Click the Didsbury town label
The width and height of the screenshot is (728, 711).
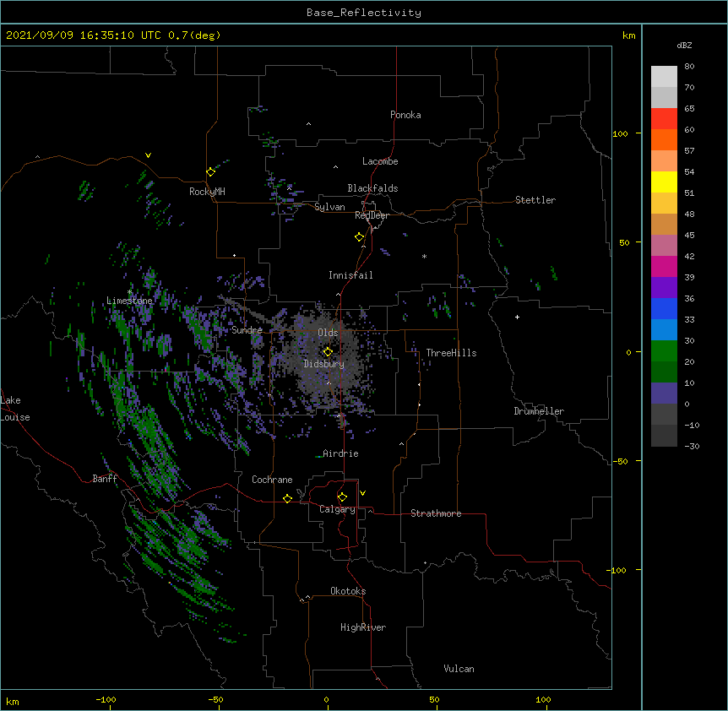(x=323, y=364)
